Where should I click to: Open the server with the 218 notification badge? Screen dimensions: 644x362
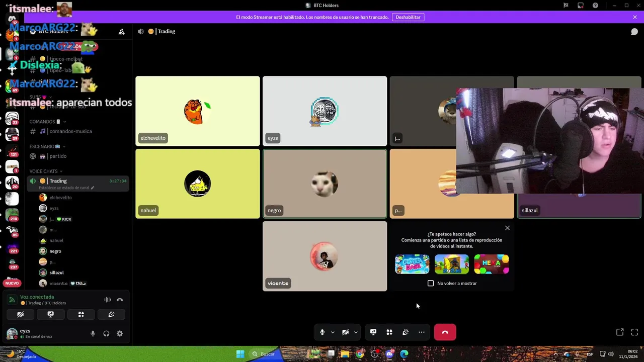point(12,214)
